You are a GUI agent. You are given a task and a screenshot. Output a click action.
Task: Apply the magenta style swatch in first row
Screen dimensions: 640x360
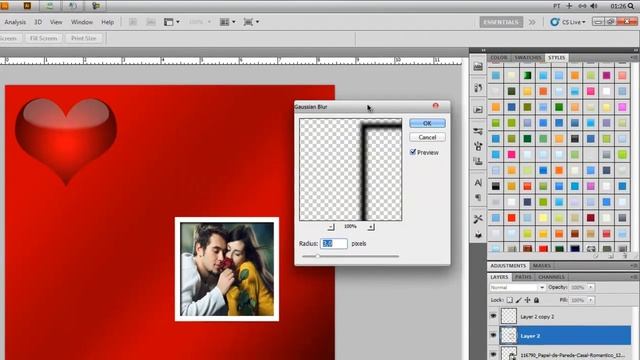(607, 76)
